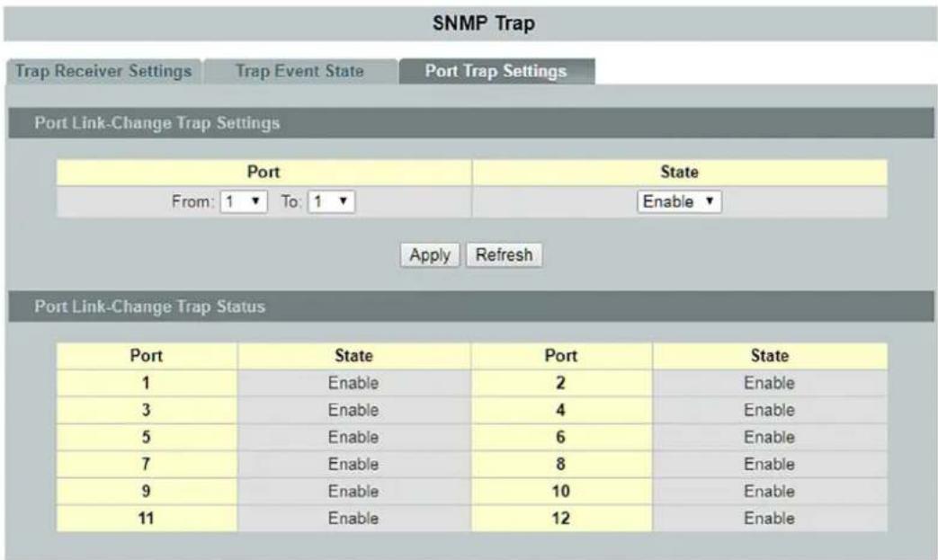Image resolution: width=938 pixels, height=560 pixels.
Task: Click the From: label
Action: (192, 202)
